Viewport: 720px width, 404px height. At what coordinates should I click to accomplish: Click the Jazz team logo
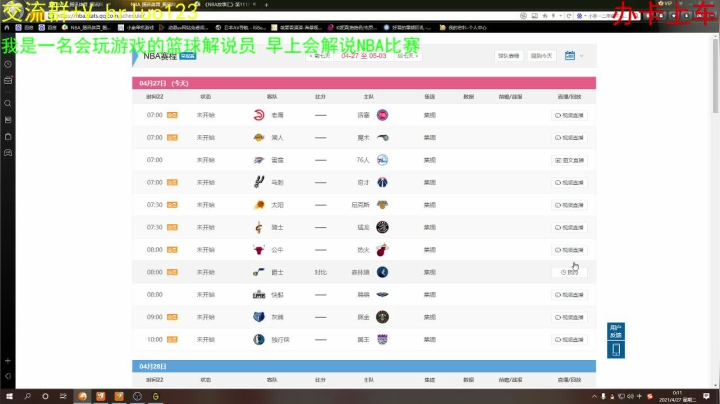259,272
